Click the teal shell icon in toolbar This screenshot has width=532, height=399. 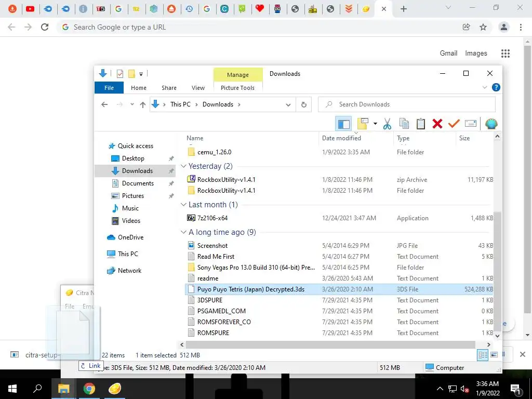tap(491, 124)
